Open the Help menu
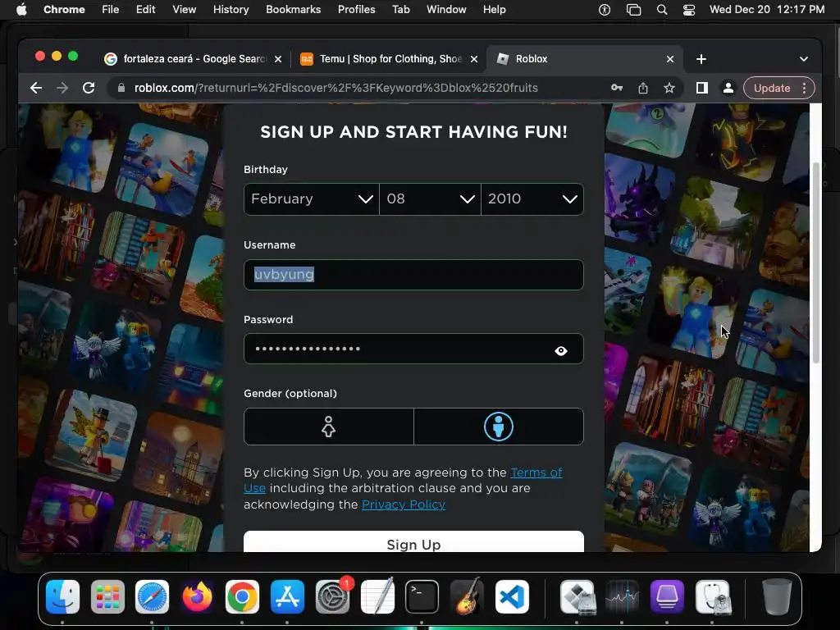The image size is (840, 630). coord(494,10)
